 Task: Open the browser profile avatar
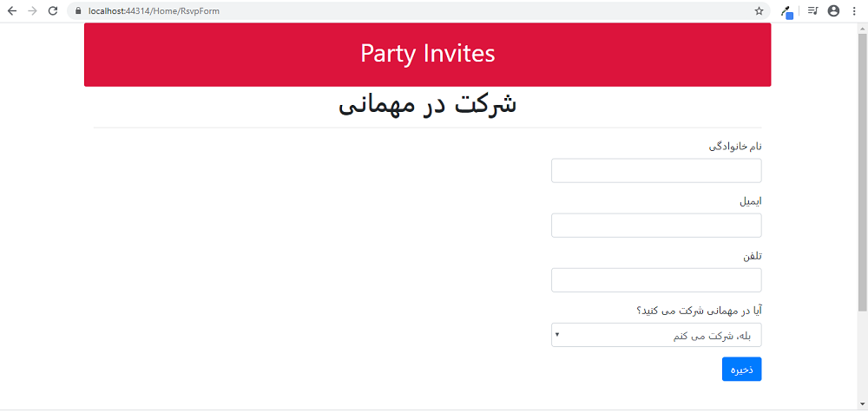click(833, 11)
